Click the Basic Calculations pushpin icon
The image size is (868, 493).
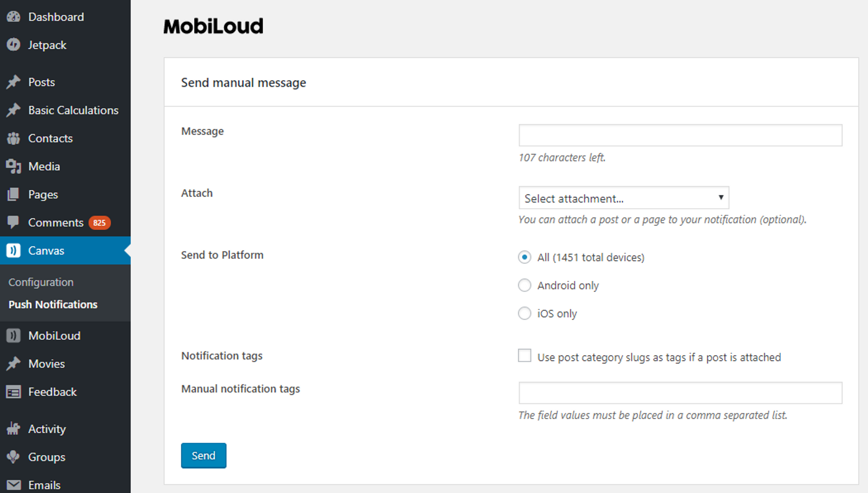pyautogui.click(x=13, y=110)
